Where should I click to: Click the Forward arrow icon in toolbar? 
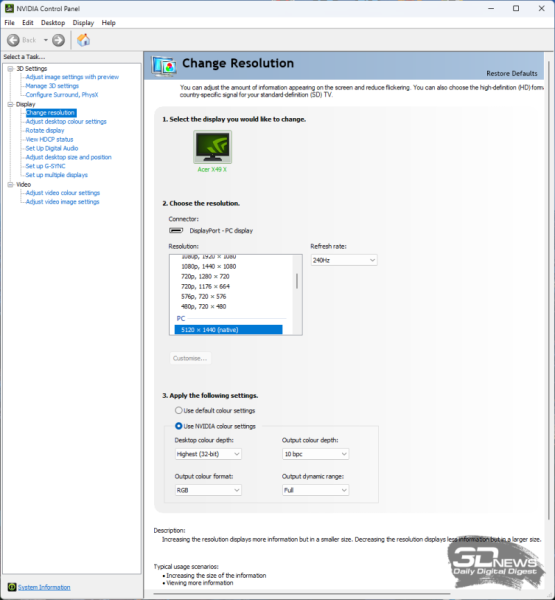click(58, 40)
